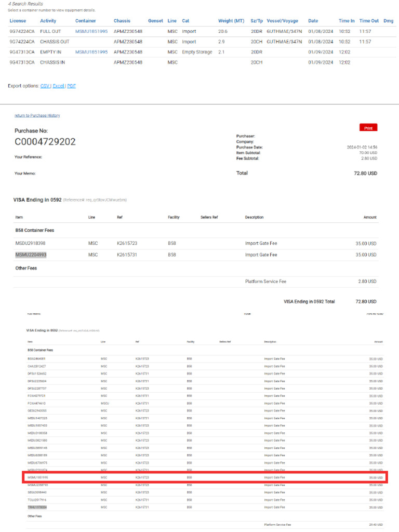This screenshot has height=532, width=399.
Task: Click ref K2615723 in the MSDU2918398 row
Action: (x=127, y=243)
